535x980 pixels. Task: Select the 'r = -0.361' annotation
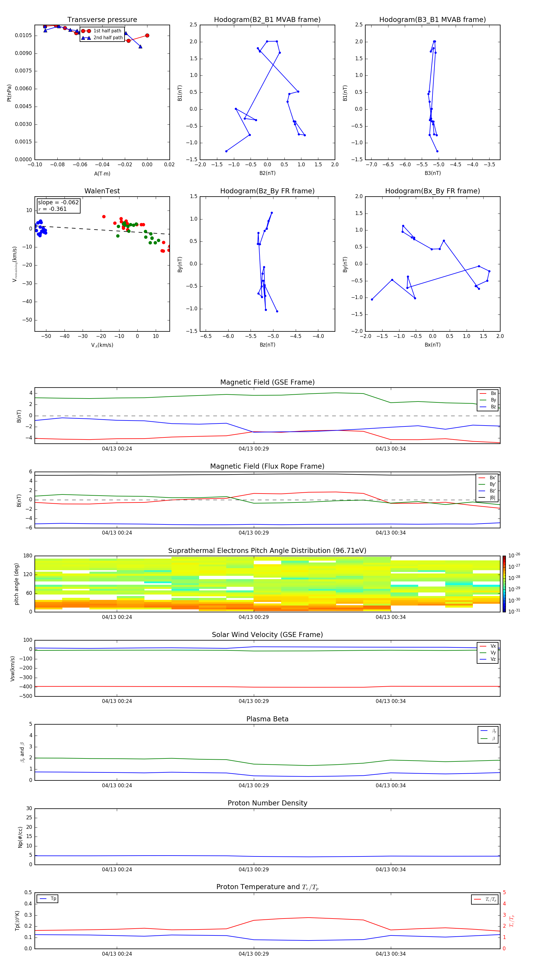click(x=53, y=209)
